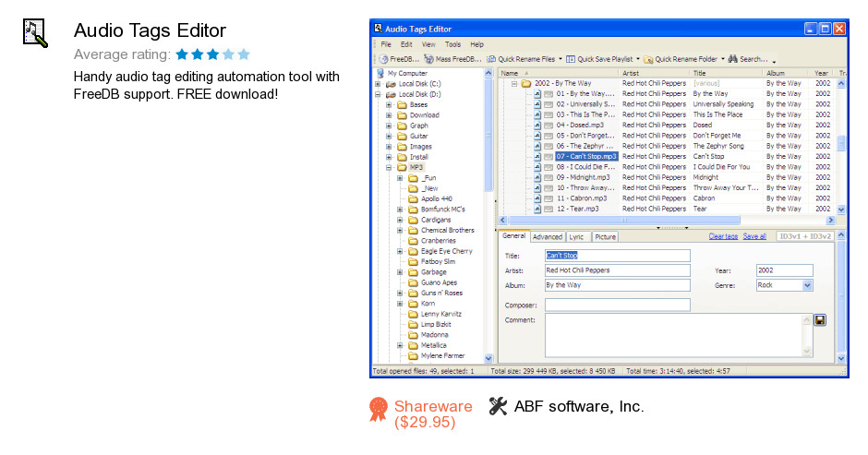
Task: Open the Help menu
Action: (x=477, y=44)
